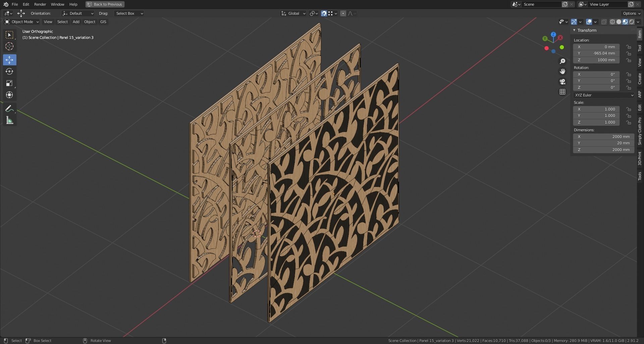Toggle viewport gizmos display
Viewport: 644px width, 344px height.
pos(574,22)
